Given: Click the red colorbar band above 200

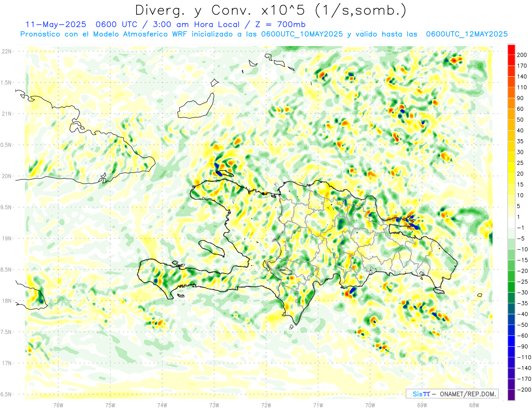Looking at the screenshot, I should click(x=511, y=49).
